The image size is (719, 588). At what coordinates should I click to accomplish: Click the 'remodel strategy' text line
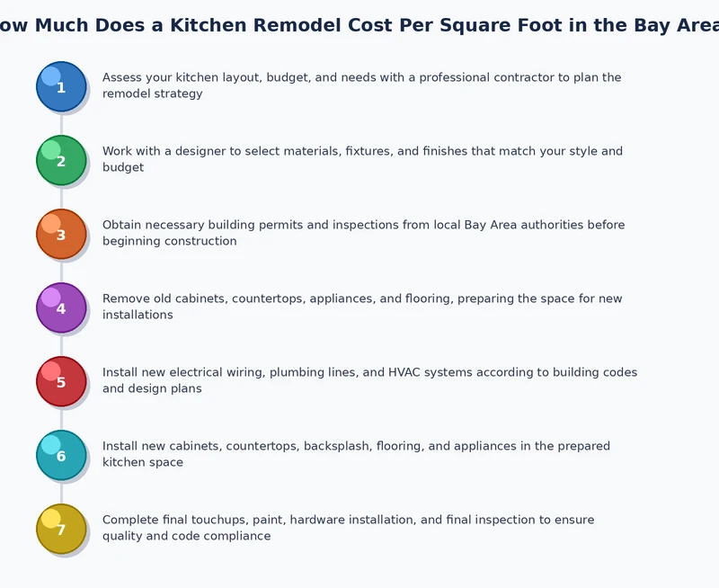coord(152,94)
